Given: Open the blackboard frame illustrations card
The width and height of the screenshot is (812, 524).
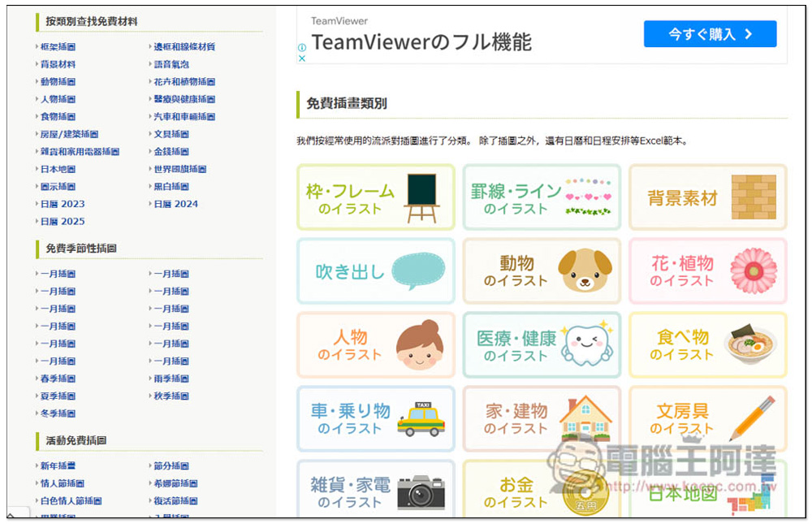Looking at the screenshot, I should point(375,197).
